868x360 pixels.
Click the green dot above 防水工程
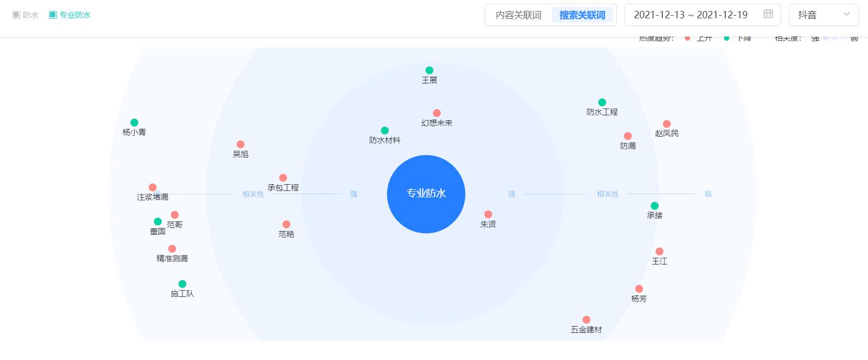[x=602, y=102]
